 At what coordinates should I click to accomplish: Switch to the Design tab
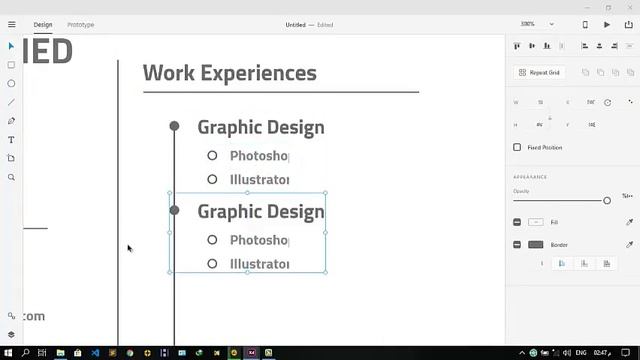pos(43,25)
